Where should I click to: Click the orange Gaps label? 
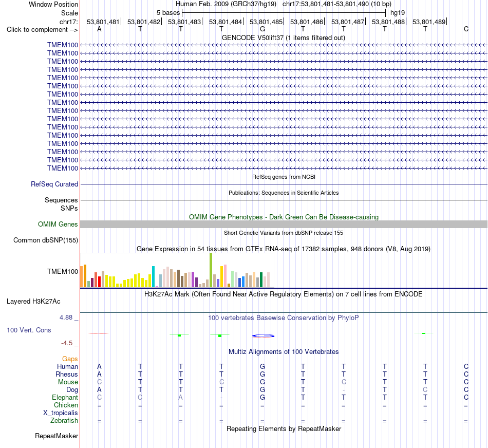point(70,359)
